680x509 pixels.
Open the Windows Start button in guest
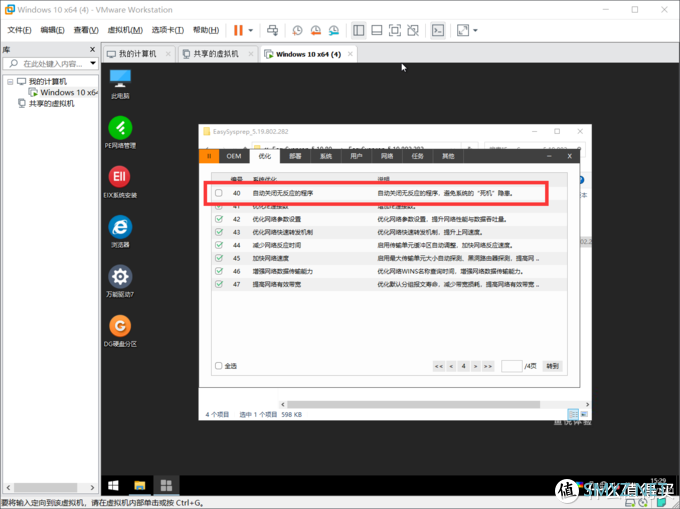[114, 485]
